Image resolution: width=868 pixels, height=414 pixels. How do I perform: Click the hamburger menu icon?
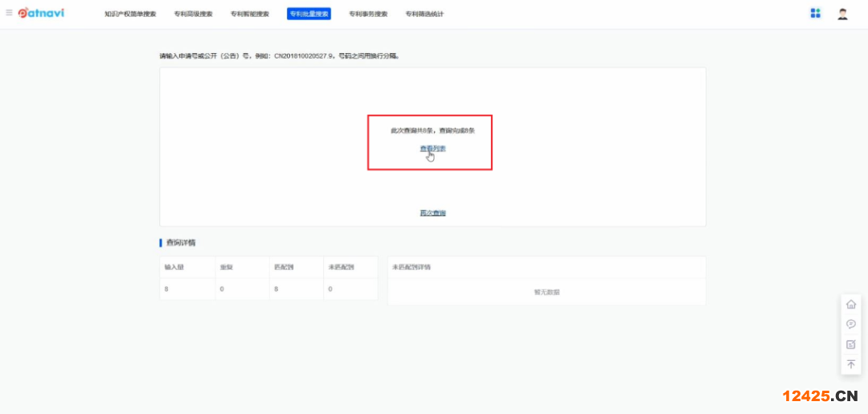click(9, 13)
